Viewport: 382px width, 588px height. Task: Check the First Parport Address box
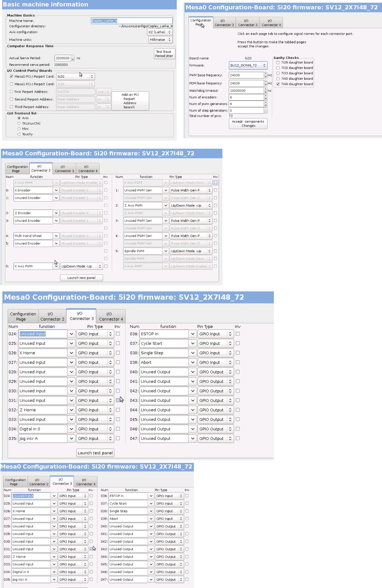pyautogui.click(x=12, y=92)
